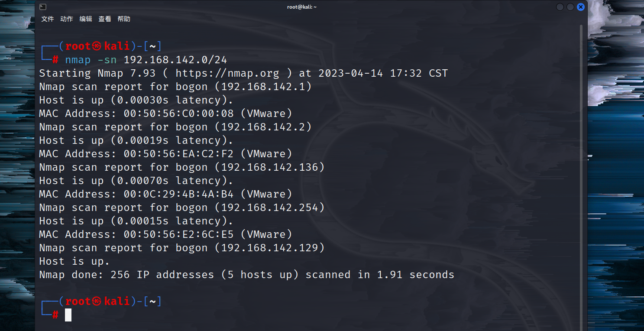644x331 pixels.
Task: Minimize the terminal window
Action: [560, 7]
